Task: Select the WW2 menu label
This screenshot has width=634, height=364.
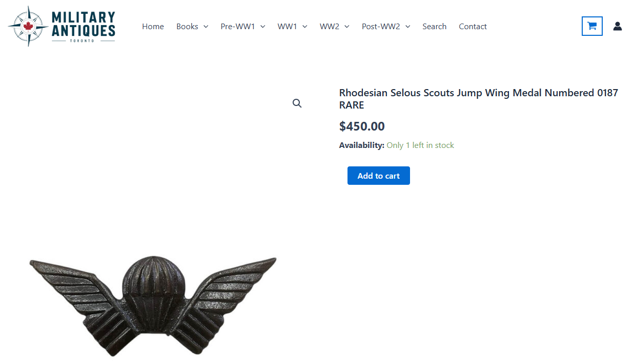Action: 329,27
